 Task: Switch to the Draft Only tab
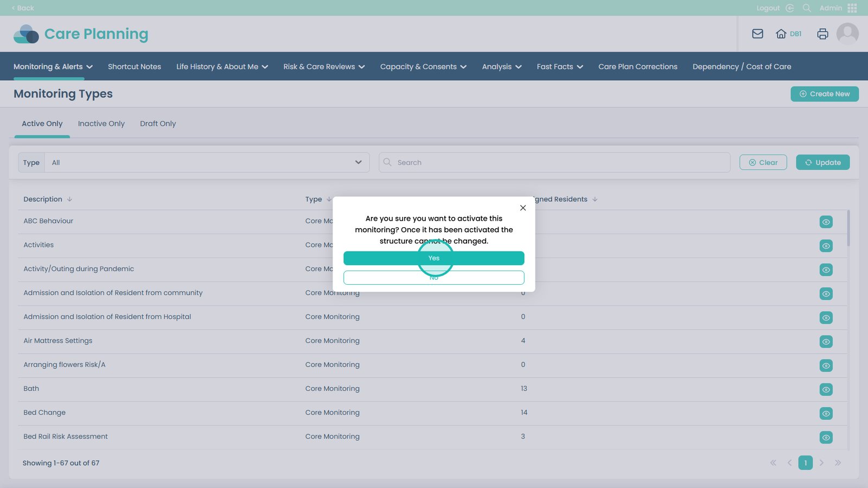coord(158,124)
